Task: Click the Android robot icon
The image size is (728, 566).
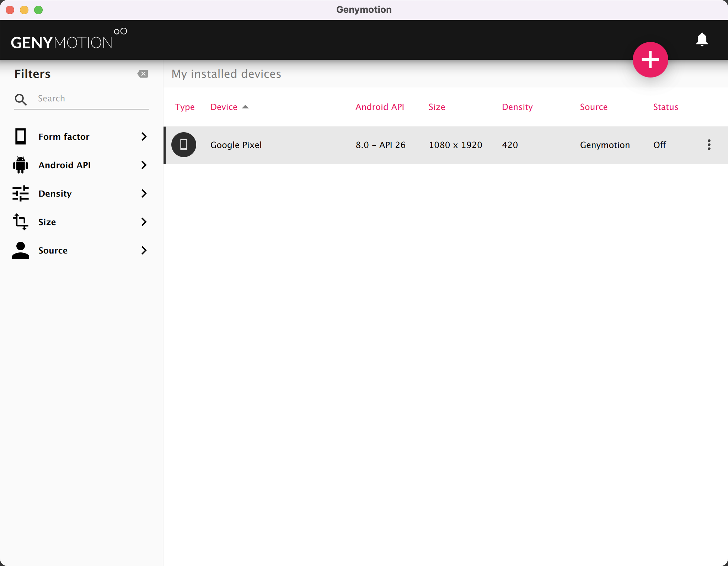Action: [21, 165]
